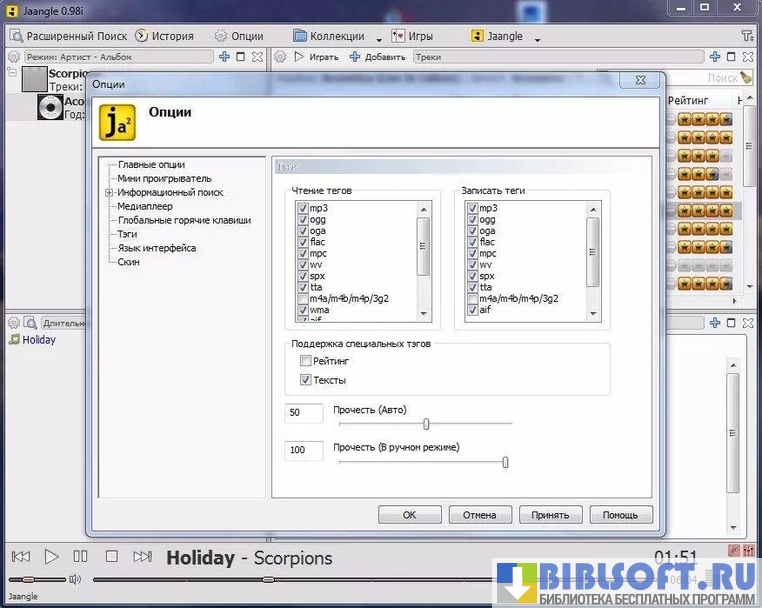Click the Прочесть (Авто) slider handle
This screenshot has width=762, height=608.
coord(426,423)
